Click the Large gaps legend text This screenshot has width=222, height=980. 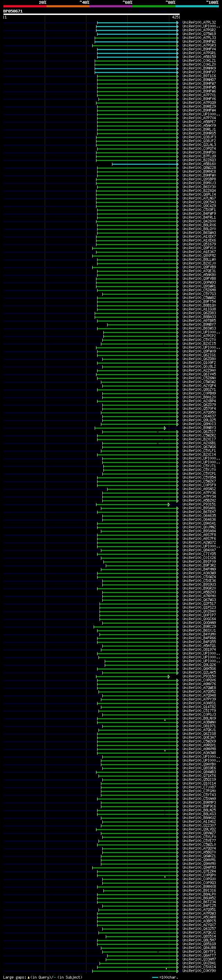coord(43,977)
